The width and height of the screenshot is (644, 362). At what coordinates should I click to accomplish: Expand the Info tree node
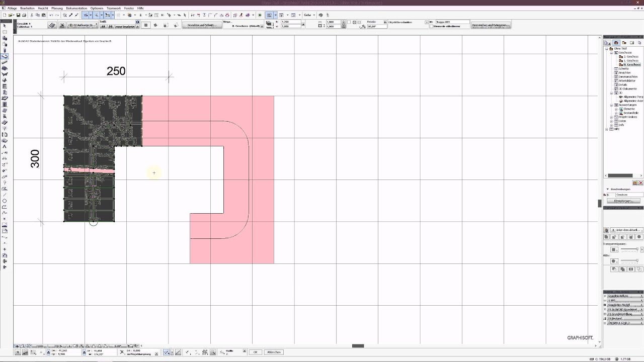pyautogui.click(x=611, y=125)
